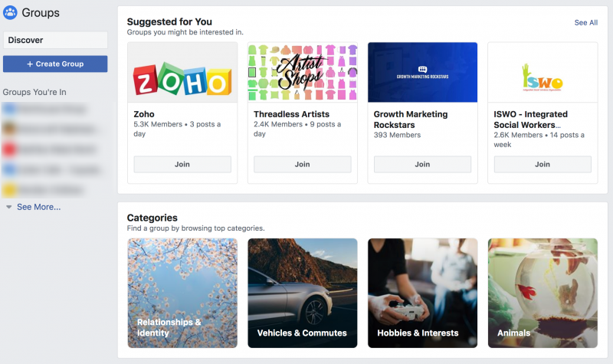Click the Groups icon in the sidebar header
The image size is (613, 364).
click(11, 12)
